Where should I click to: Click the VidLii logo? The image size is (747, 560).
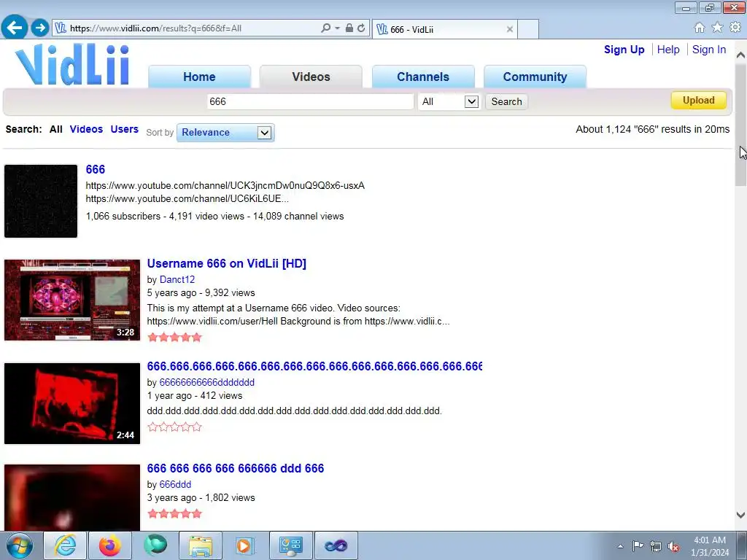coord(72,64)
